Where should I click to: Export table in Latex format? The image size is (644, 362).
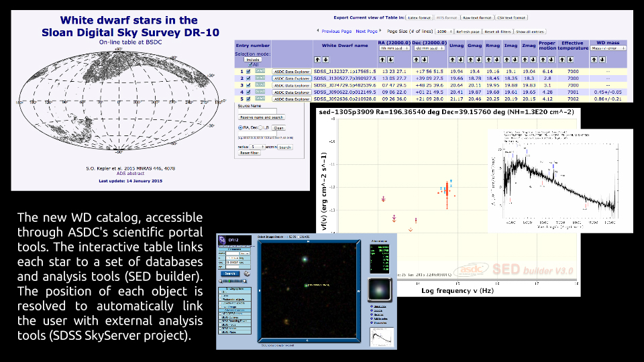(419, 17)
